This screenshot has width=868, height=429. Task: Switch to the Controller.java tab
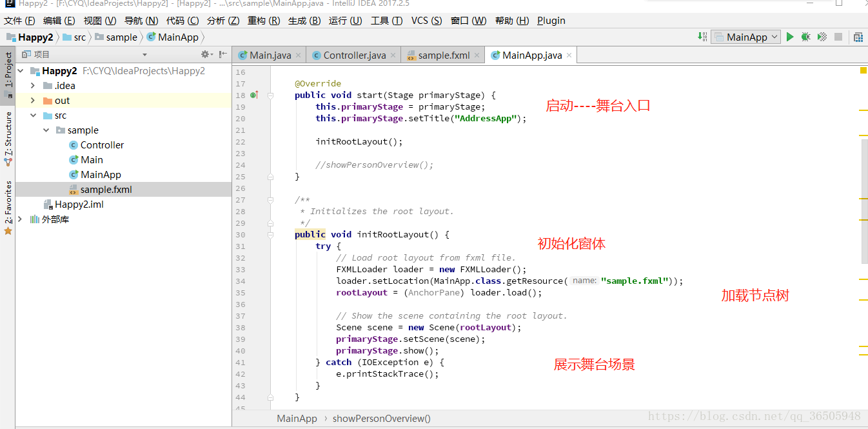[x=355, y=55]
